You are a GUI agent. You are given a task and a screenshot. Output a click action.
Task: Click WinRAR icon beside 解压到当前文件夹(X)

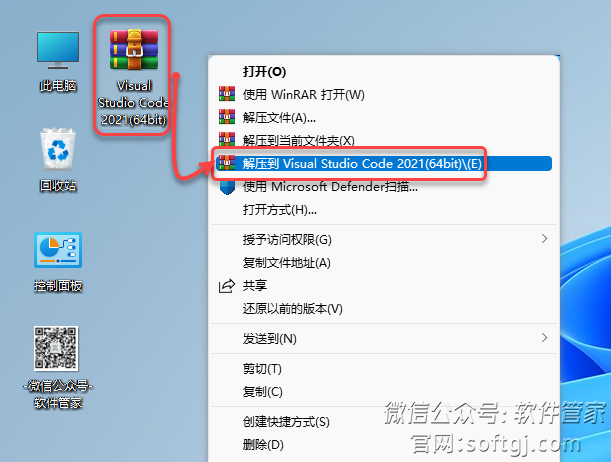point(227,139)
